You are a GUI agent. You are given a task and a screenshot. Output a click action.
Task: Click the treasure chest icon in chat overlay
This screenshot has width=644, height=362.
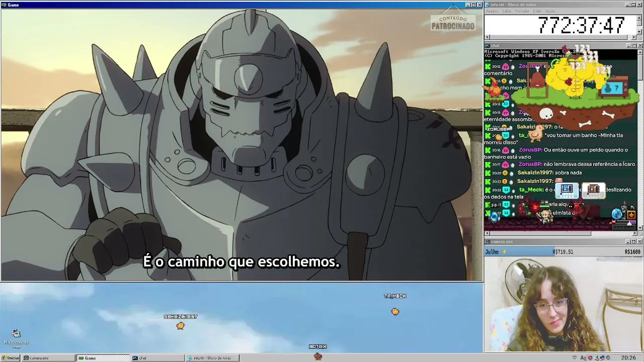(631, 215)
